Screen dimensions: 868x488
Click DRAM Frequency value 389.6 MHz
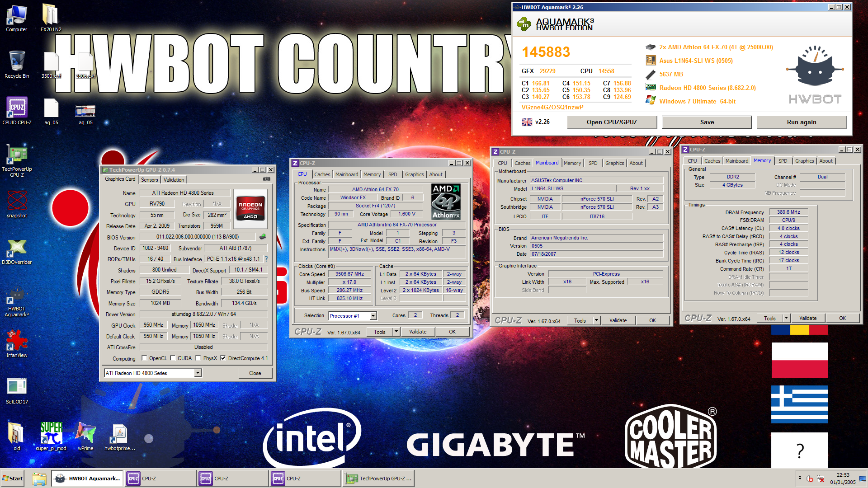point(788,212)
